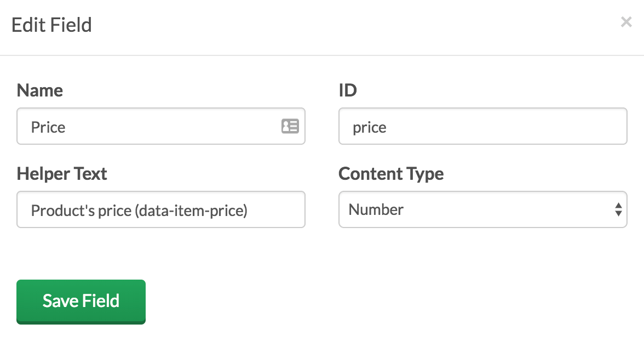
Task: Place cursor on "Price" text in Name field
Action: pyautogui.click(x=48, y=127)
